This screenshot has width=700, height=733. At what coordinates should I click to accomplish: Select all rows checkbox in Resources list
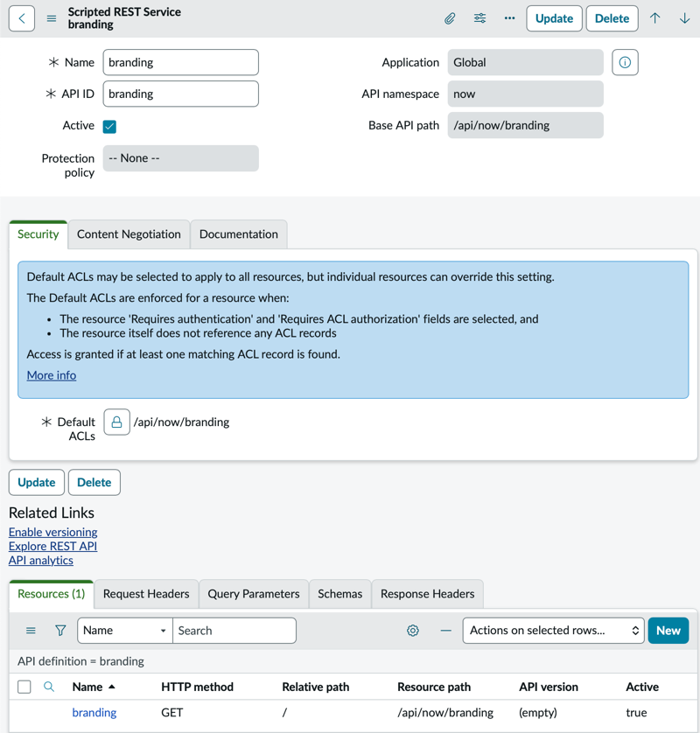tap(24, 687)
